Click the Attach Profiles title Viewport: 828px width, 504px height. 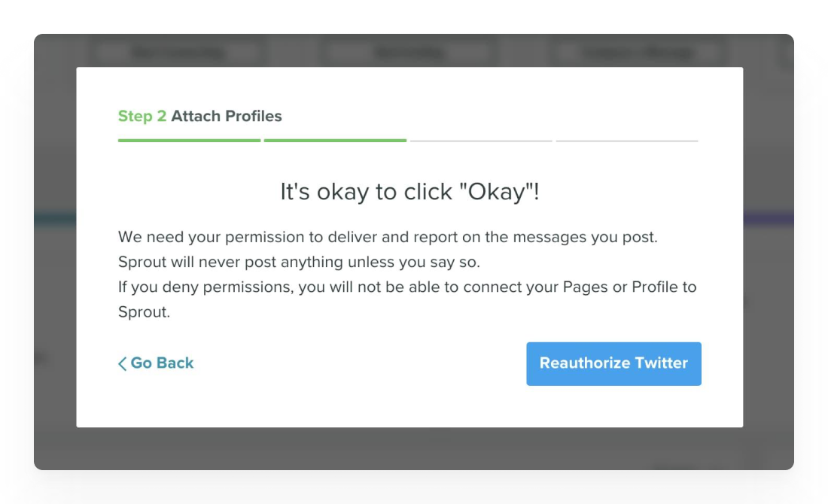[x=227, y=117]
